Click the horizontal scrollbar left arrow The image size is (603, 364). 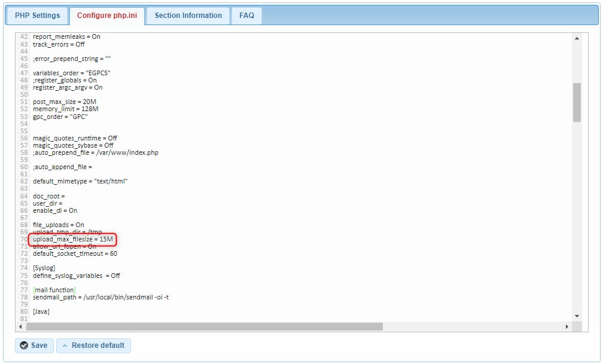click(x=20, y=326)
